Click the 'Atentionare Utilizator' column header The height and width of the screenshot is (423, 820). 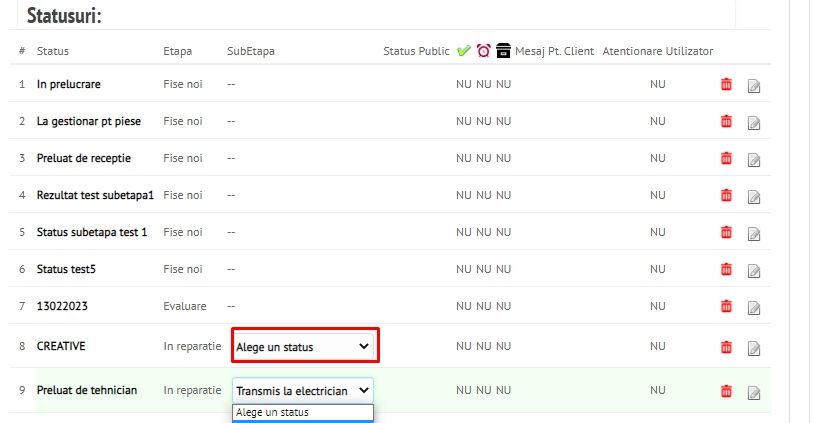[657, 51]
